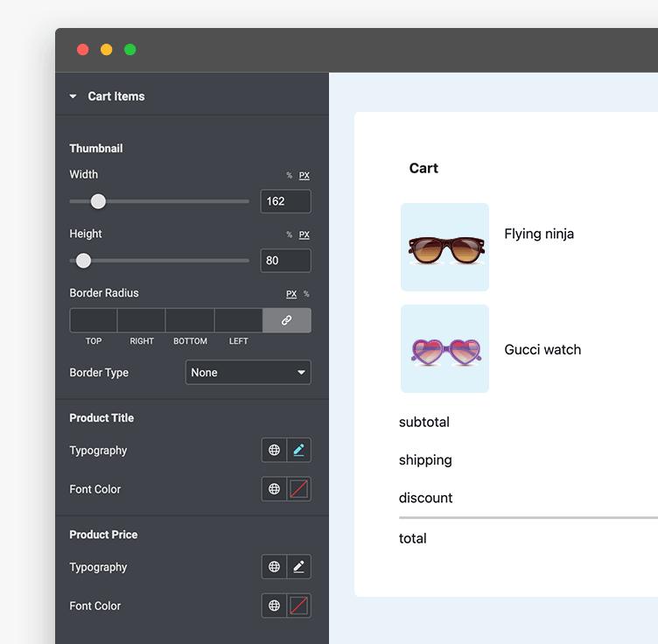Switch thumbnail width unit to percent
658x644 pixels.
coord(289,176)
